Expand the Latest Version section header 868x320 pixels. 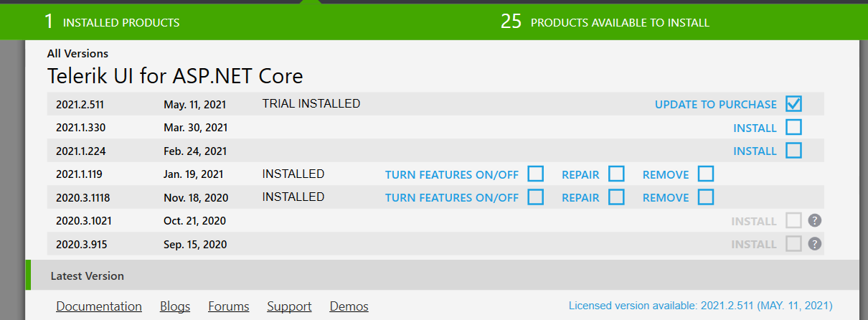(87, 276)
